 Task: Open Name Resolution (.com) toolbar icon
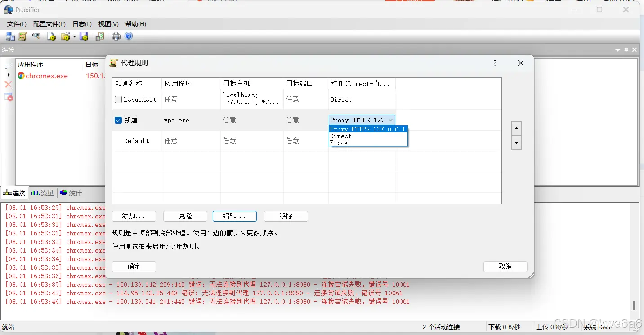point(36,36)
